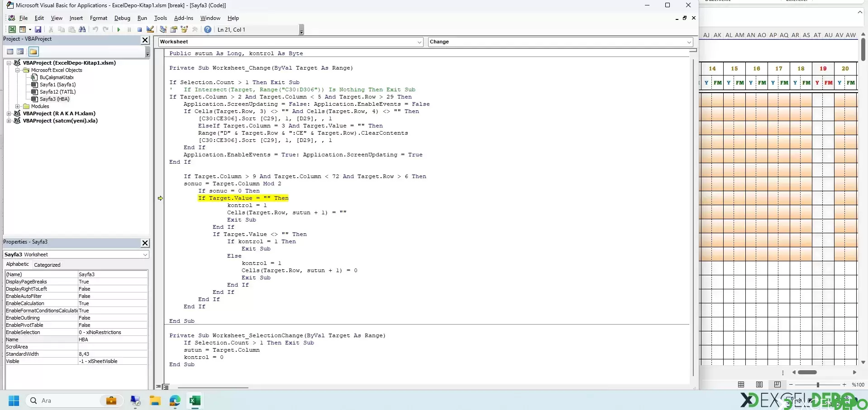Toggle Folders icon in Project pane
The image size is (868, 410).
click(33, 52)
